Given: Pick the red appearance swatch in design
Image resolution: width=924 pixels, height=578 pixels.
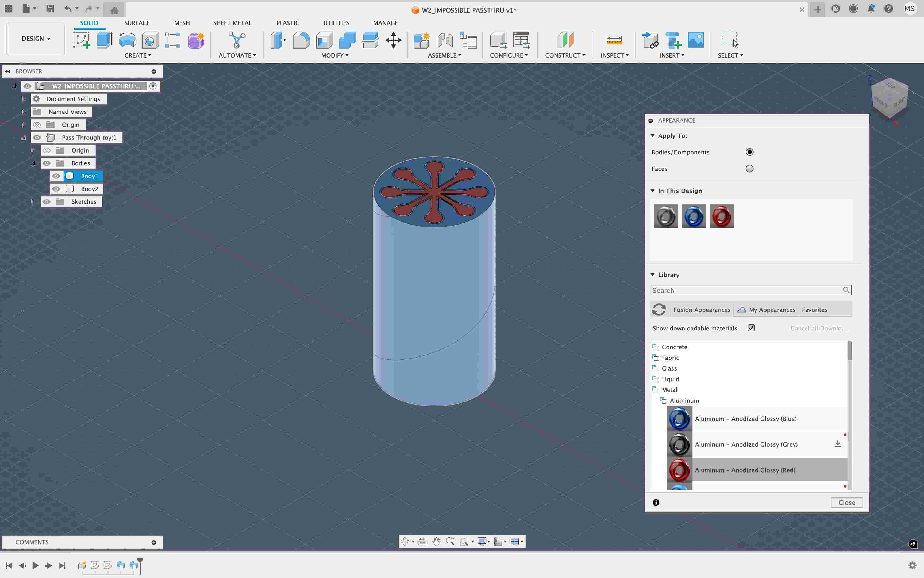Looking at the screenshot, I should coord(722,216).
